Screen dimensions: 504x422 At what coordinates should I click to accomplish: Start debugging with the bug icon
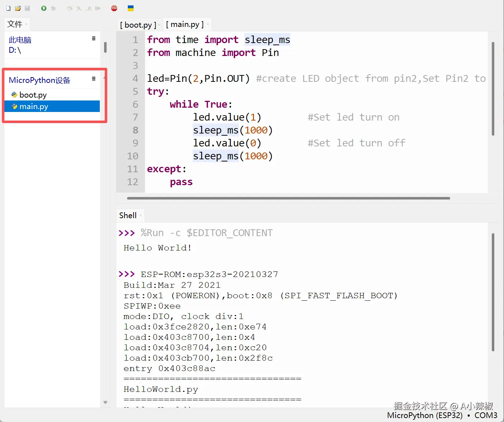tap(53, 8)
